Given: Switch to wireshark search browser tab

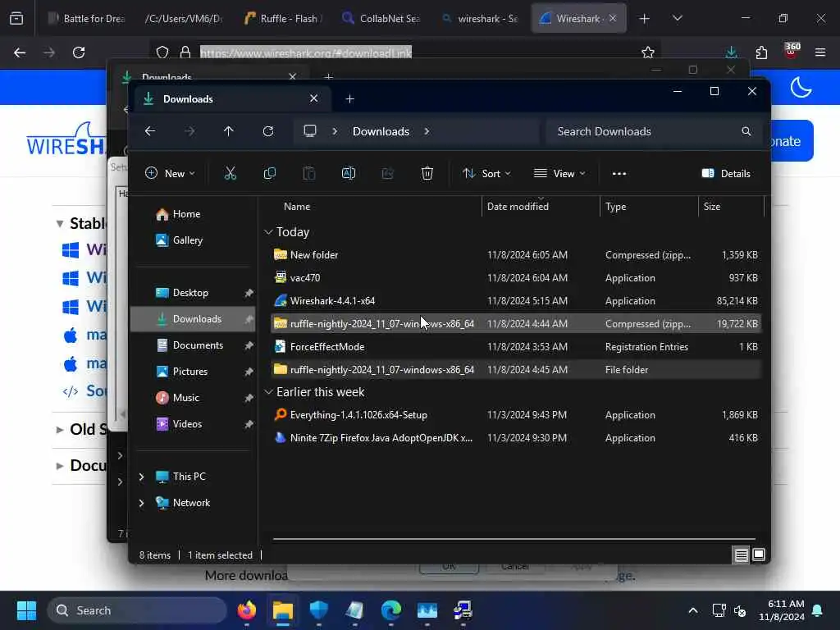Looking at the screenshot, I should click(480, 18).
